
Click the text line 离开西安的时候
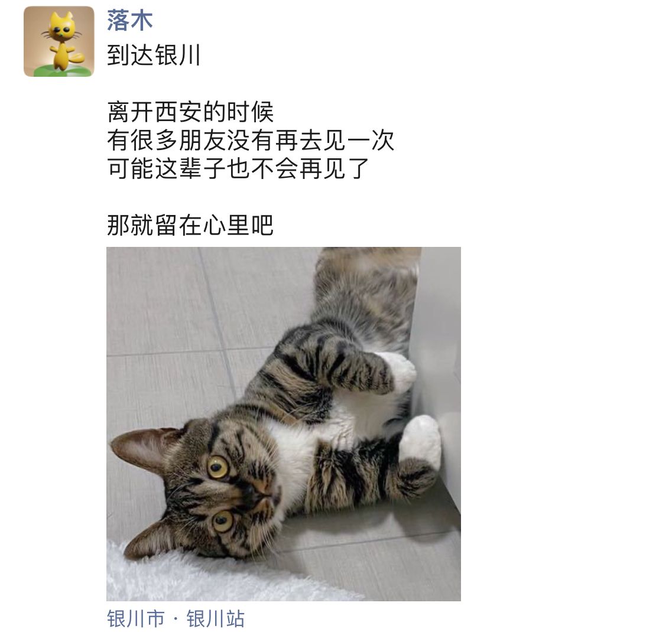pos(190,112)
